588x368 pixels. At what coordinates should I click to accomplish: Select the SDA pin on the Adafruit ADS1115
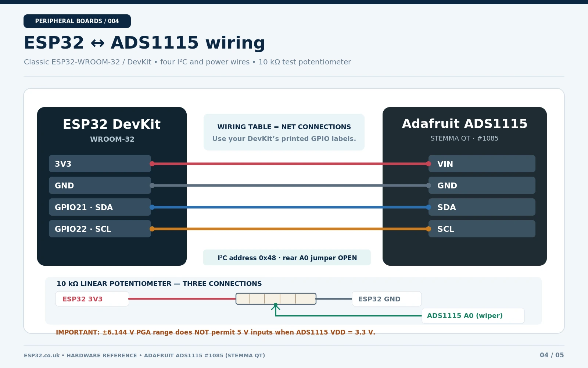click(482, 207)
